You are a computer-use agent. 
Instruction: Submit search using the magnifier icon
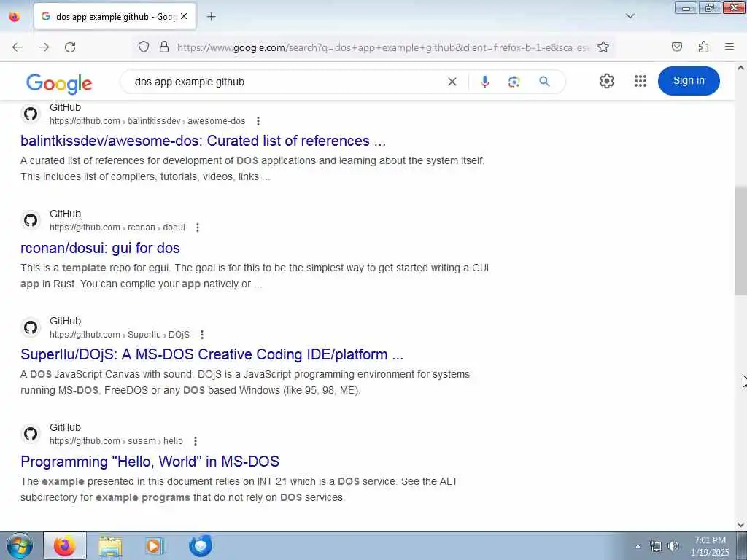[x=544, y=82]
